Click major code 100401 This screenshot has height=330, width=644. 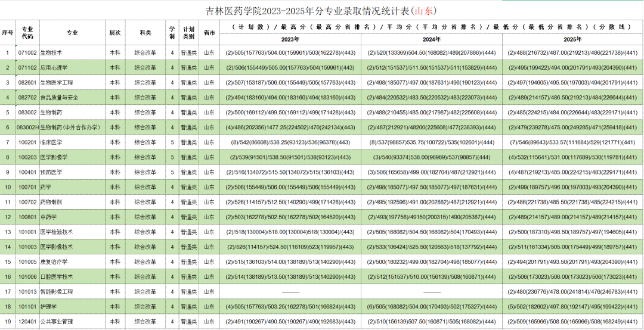pyautogui.click(x=27, y=172)
